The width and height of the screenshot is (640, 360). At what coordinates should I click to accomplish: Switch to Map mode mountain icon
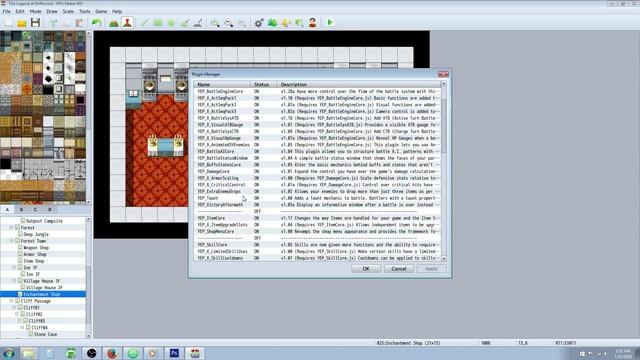[114, 23]
